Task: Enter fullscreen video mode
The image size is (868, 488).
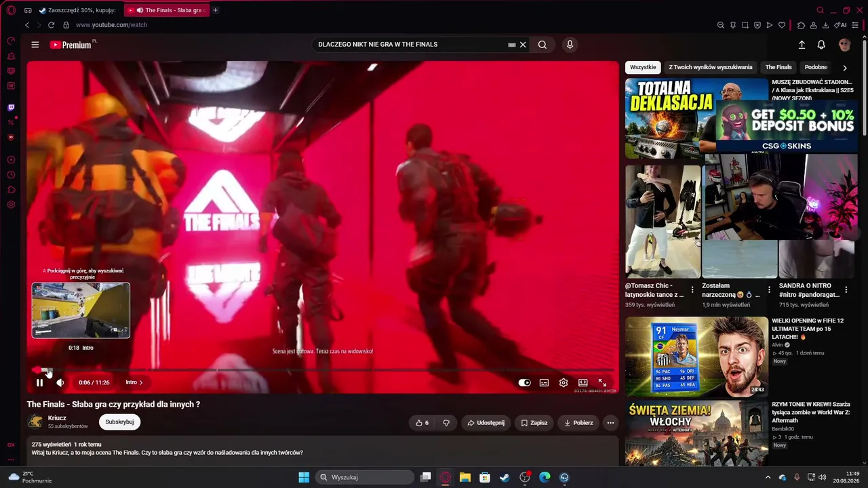Action: (602, 382)
